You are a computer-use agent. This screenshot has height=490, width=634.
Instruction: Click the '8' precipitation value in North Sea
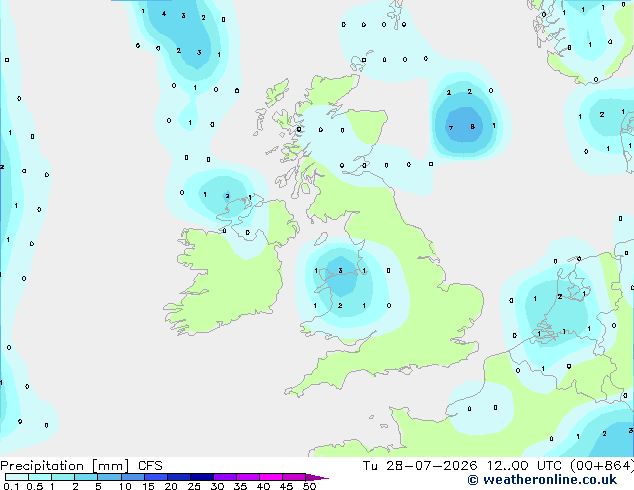click(472, 127)
